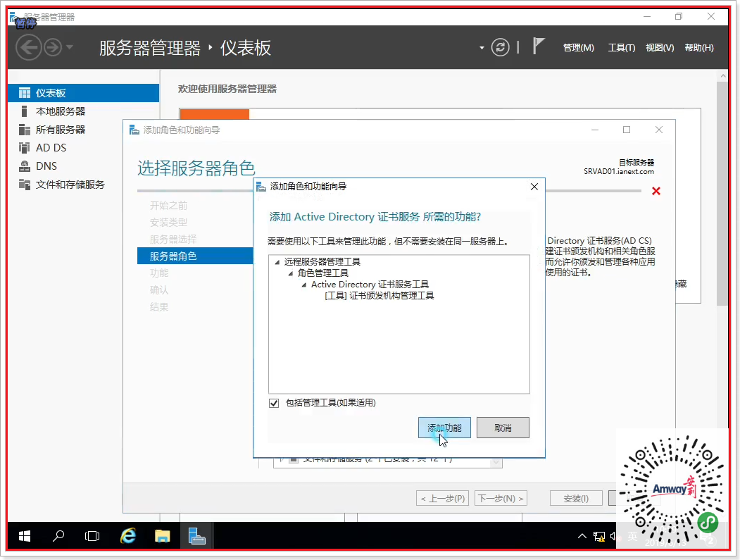Screen dimensions: 740x560
Task: Open the 视图(V) menu
Action: coord(660,48)
